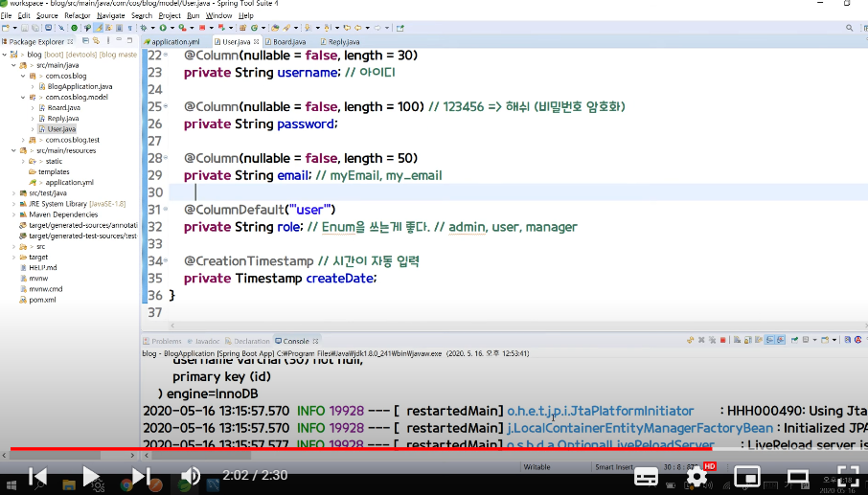Select HELP.md in Package Explorer
868x495 pixels.
coord(42,268)
